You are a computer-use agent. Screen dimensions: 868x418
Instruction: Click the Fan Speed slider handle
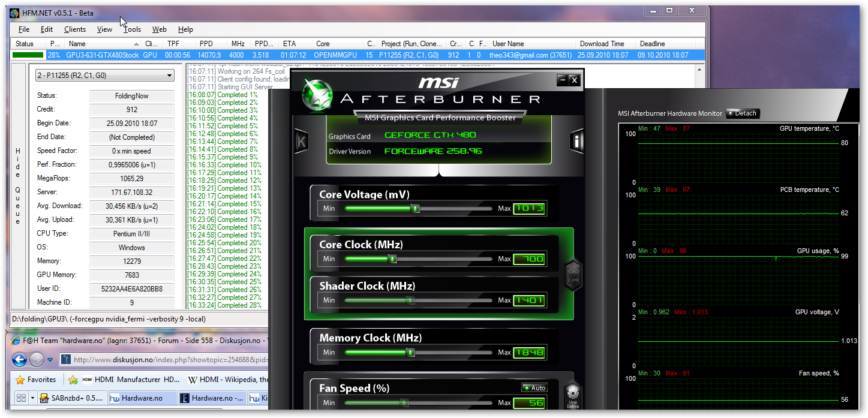tap(404, 402)
